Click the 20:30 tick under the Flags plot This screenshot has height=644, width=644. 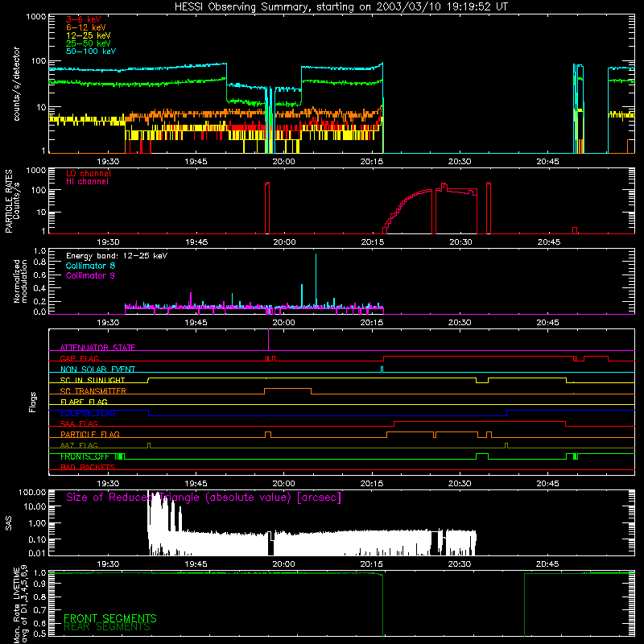pyautogui.click(x=460, y=484)
